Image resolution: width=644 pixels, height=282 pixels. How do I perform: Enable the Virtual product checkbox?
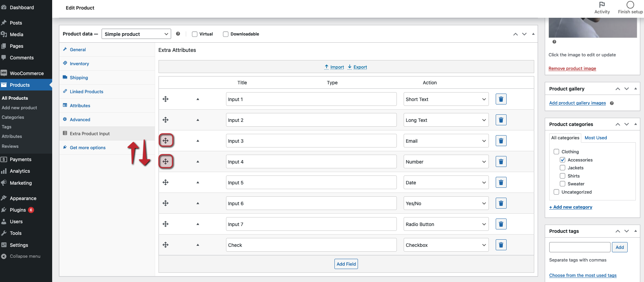pyautogui.click(x=195, y=34)
